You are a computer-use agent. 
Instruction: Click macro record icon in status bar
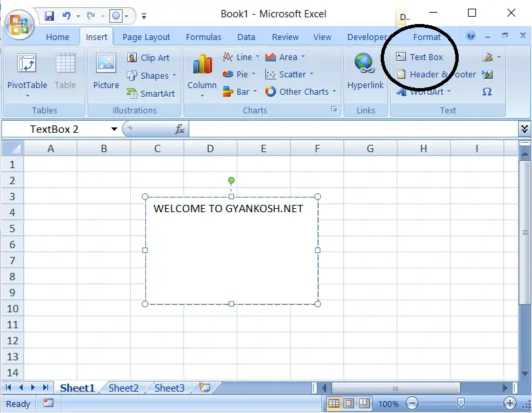pyautogui.click(x=48, y=403)
